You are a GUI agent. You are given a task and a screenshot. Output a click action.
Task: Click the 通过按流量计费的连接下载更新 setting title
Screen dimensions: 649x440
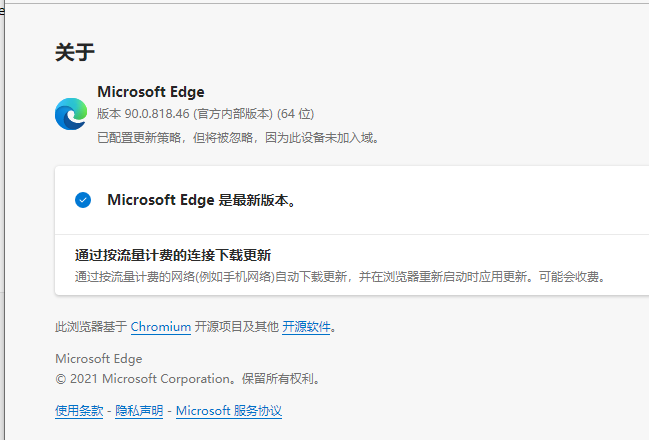click(x=173, y=255)
